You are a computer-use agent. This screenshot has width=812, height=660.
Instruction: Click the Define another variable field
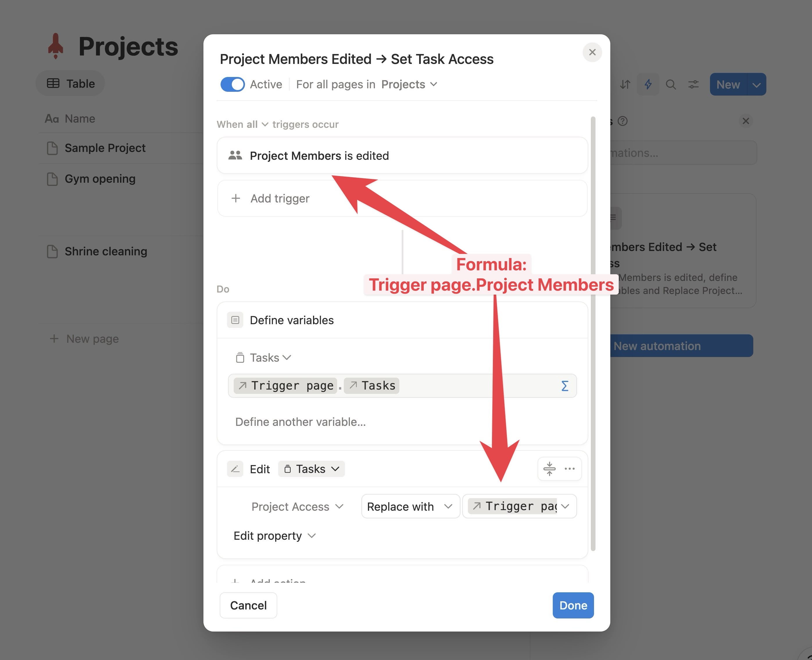click(x=300, y=422)
